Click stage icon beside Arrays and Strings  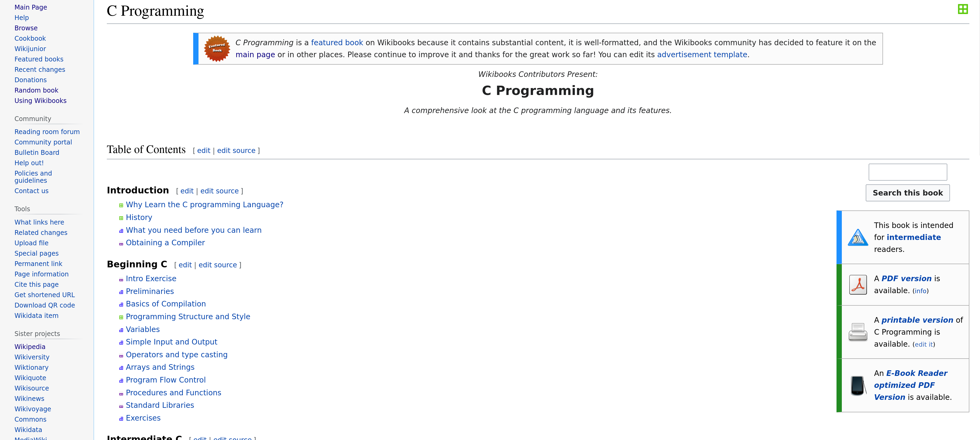tap(121, 368)
